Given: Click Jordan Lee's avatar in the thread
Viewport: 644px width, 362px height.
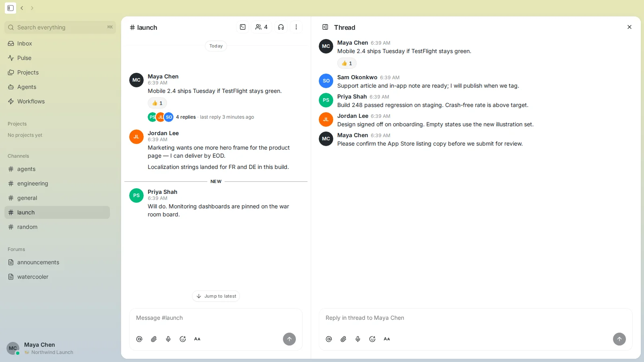Looking at the screenshot, I should tap(326, 119).
